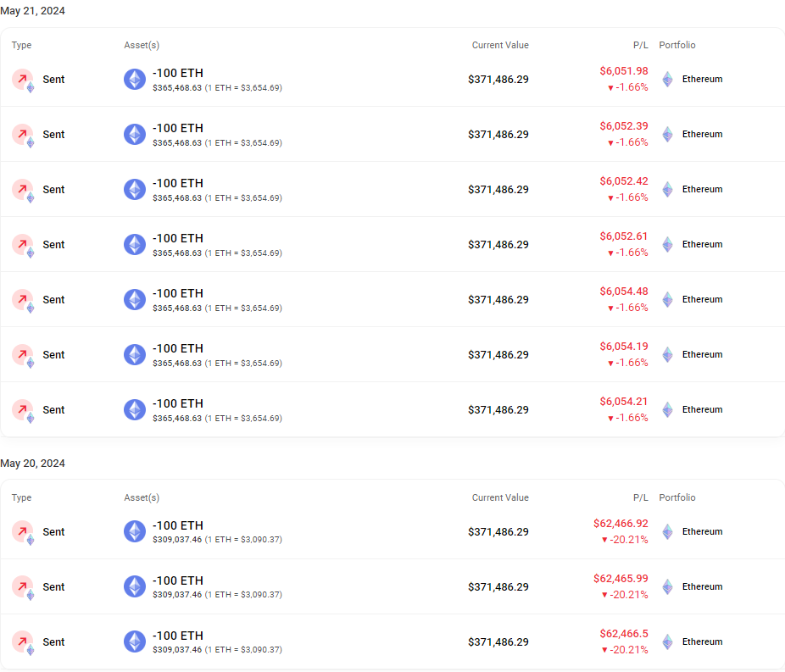Click the Asset(s) column header under May 20, 2024
The image size is (785, 672).
(x=142, y=497)
